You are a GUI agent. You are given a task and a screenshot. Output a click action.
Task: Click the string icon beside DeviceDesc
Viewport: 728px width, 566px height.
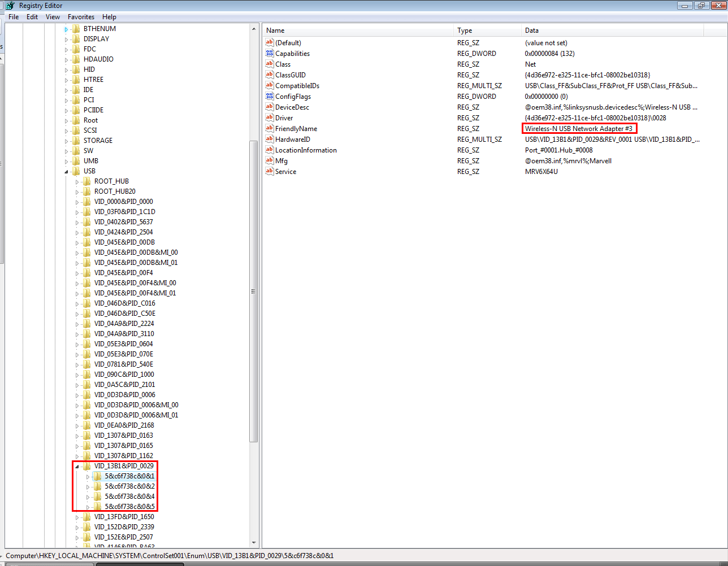(x=269, y=107)
